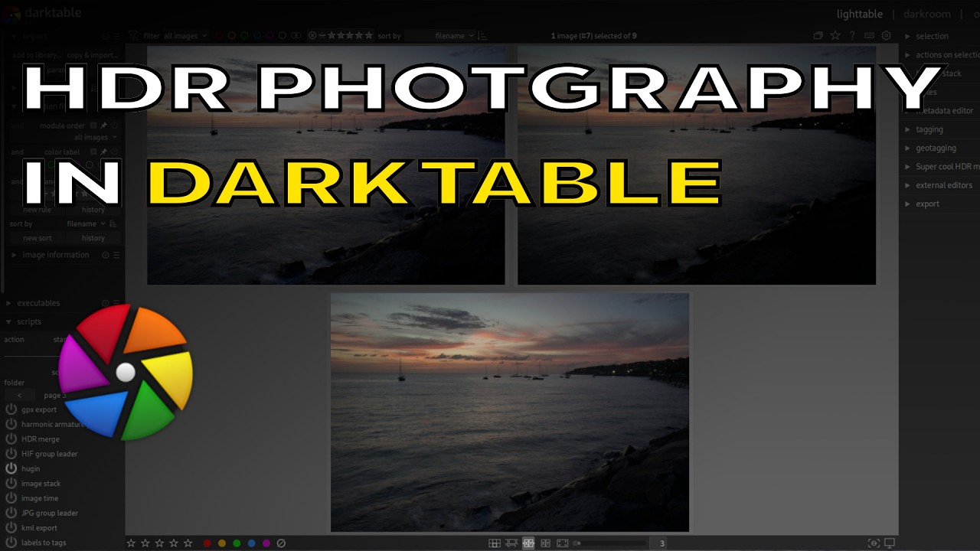Set five-star rating in bottom bar
This screenshot has width=980, height=551.
pos(188,543)
